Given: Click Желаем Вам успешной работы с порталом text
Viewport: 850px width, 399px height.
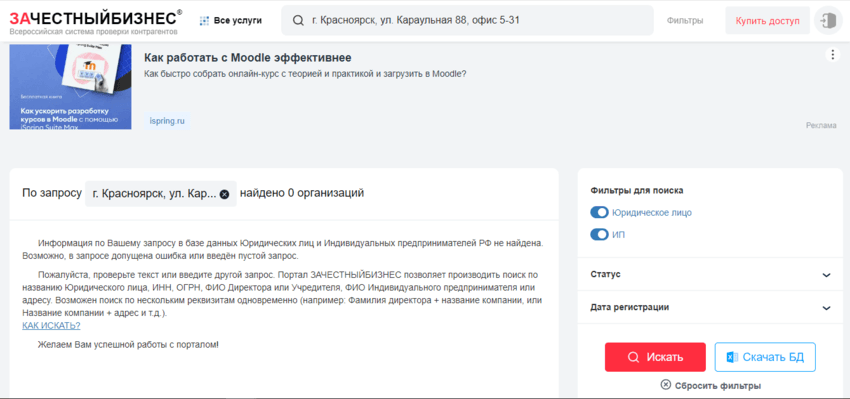Looking at the screenshot, I should pyautogui.click(x=128, y=344).
